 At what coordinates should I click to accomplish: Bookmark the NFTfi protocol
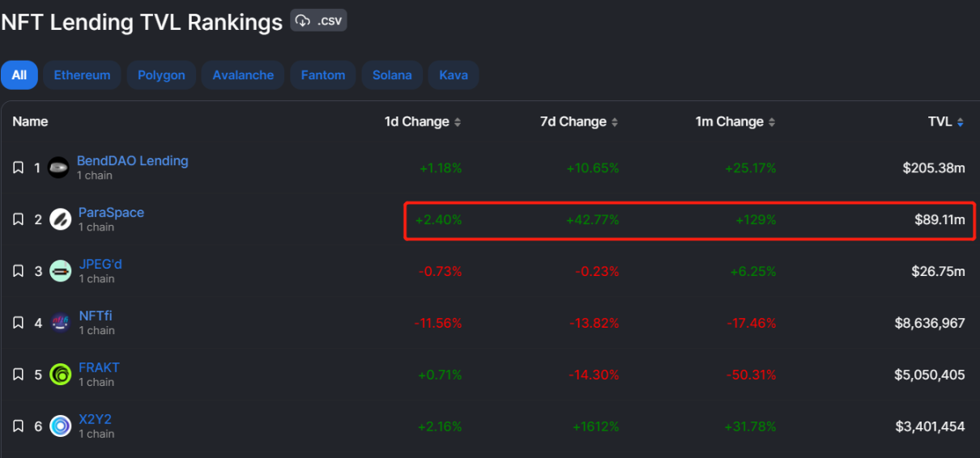tap(18, 323)
